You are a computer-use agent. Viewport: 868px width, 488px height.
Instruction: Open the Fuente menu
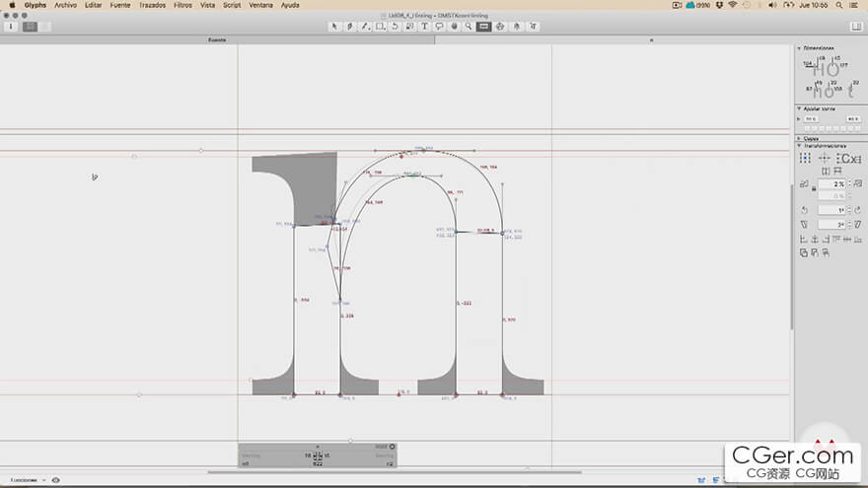(x=120, y=5)
